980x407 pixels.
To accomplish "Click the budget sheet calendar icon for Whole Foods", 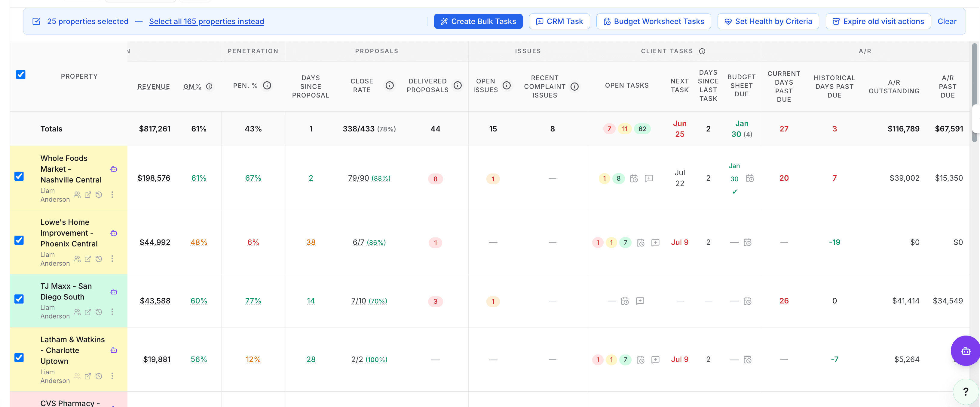I will (750, 178).
